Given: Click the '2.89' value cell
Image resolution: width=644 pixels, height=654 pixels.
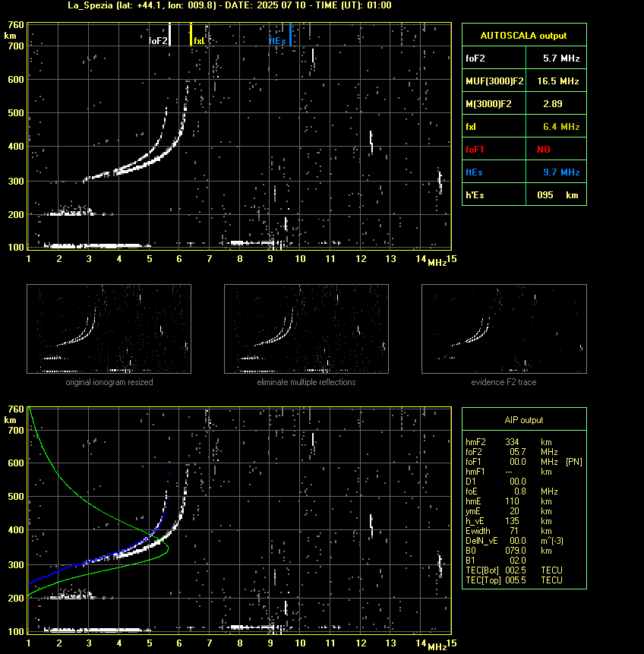Looking at the screenshot, I should (x=557, y=104).
